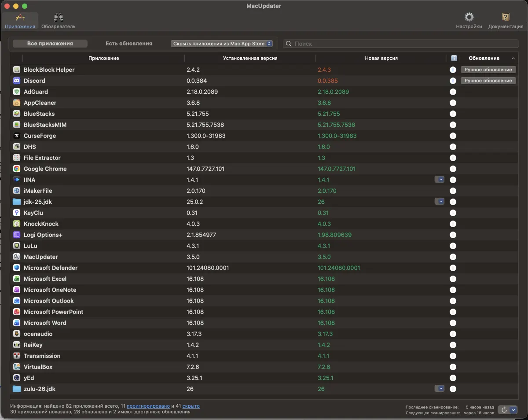
Task: Click the info column header icon
Action: (x=454, y=58)
